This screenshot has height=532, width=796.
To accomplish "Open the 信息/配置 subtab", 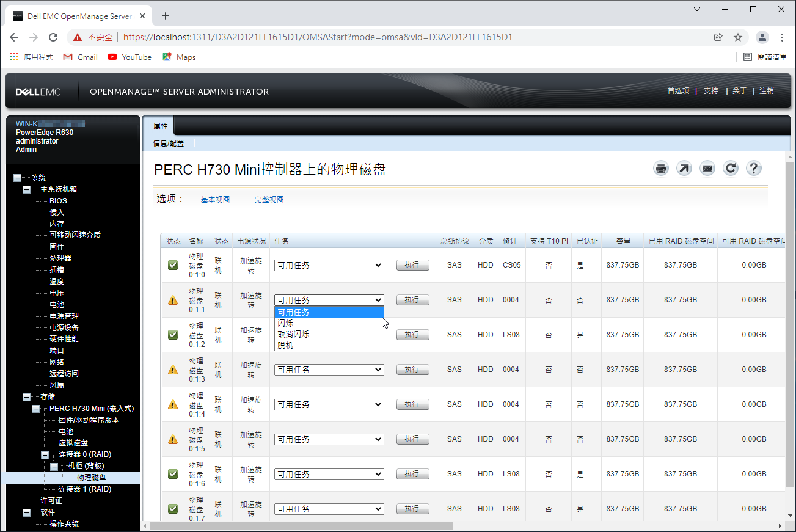I will 168,143.
